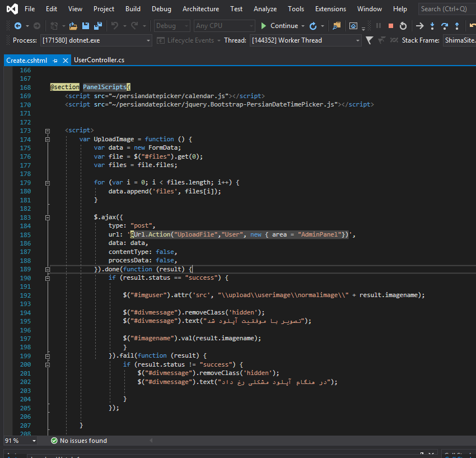
Task: Switch to the UserController.cs tab
Action: click(99, 60)
